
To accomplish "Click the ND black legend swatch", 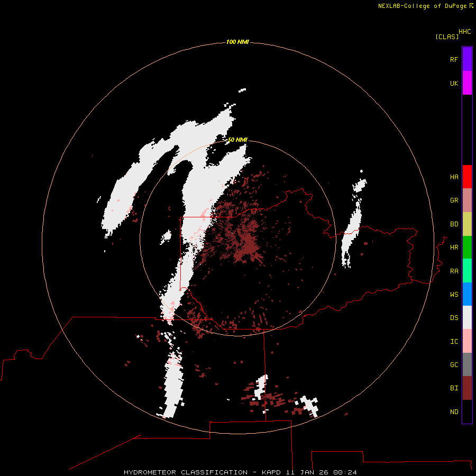I will (467, 411).
